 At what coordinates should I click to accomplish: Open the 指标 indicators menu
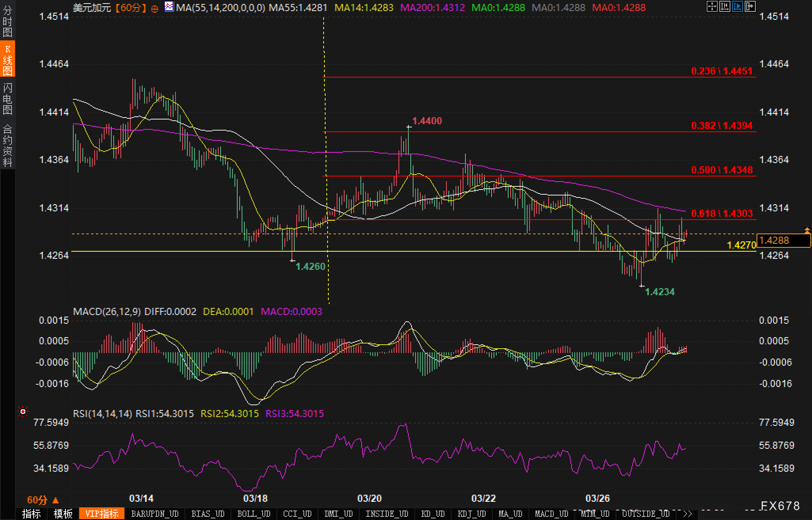[31, 514]
